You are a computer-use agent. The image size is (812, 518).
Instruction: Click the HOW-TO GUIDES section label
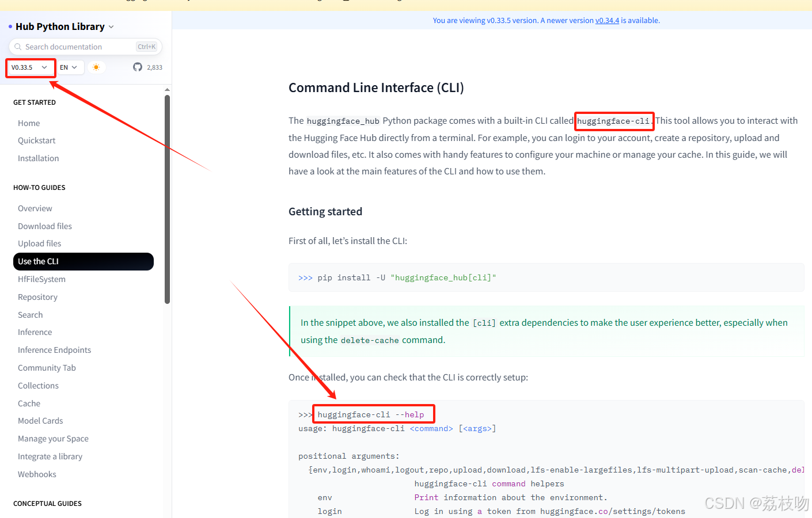(x=39, y=188)
